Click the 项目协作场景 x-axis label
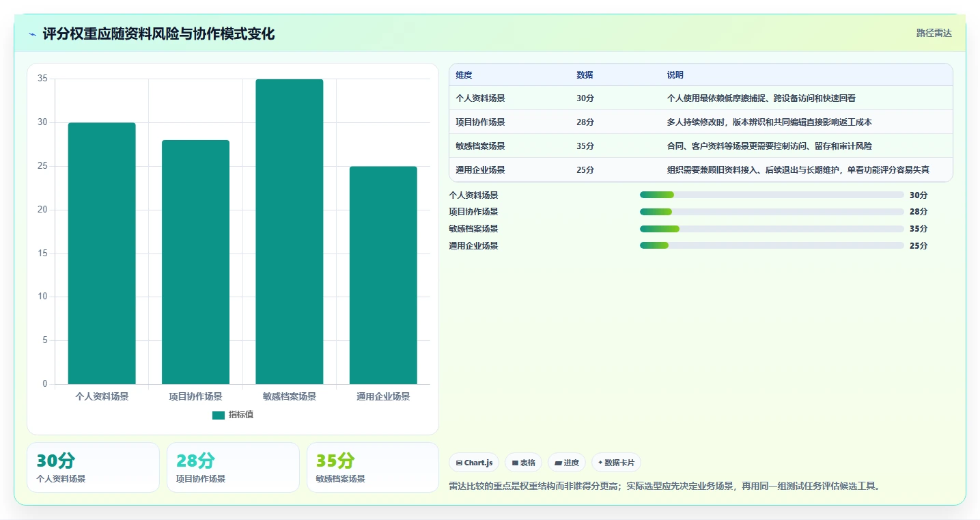Image resolution: width=980 pixels, height=520 pixels. 195,396
